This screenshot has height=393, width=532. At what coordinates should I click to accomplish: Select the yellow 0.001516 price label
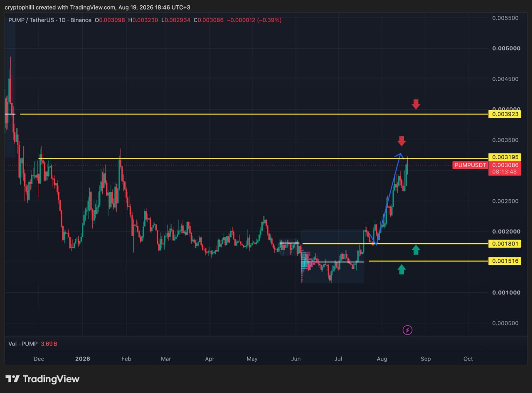(x=505, y=261)
